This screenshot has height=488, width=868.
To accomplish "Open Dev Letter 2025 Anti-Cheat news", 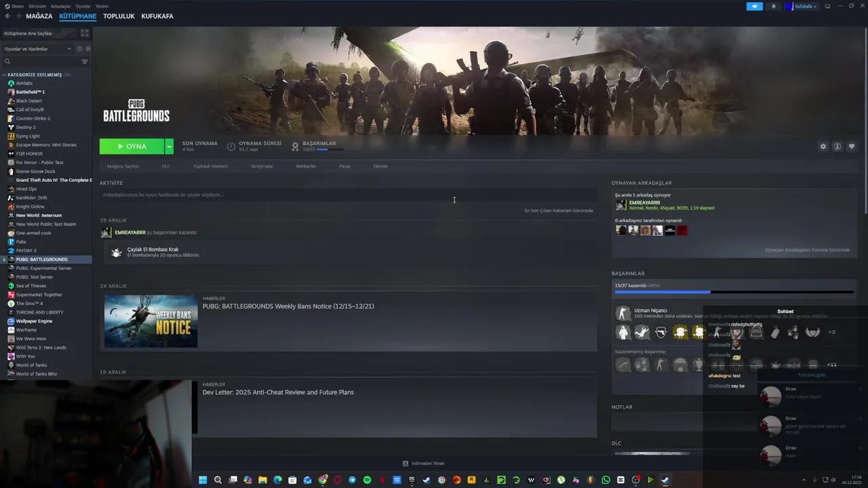I will (x=278, y=392).
